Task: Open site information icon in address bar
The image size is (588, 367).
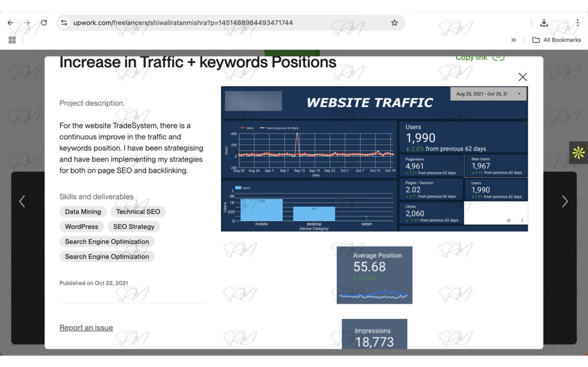Action: (x=64, y=22)
